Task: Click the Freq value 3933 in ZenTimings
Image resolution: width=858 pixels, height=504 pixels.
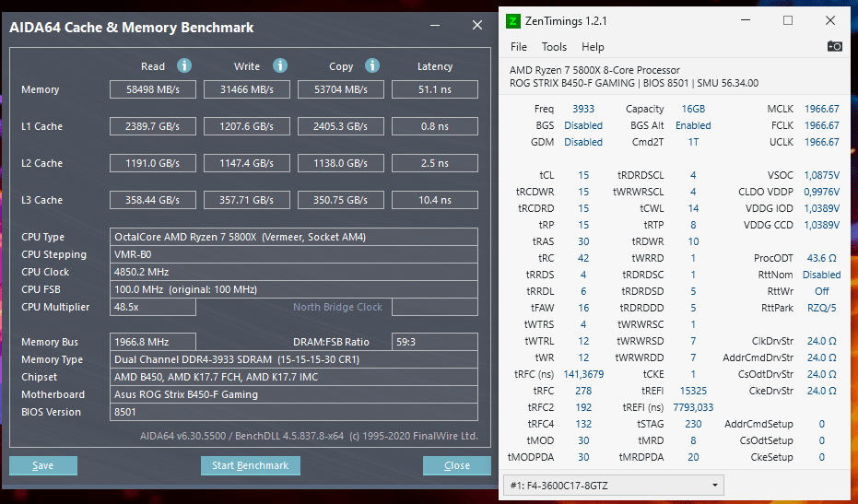Action: pos(583,109)
